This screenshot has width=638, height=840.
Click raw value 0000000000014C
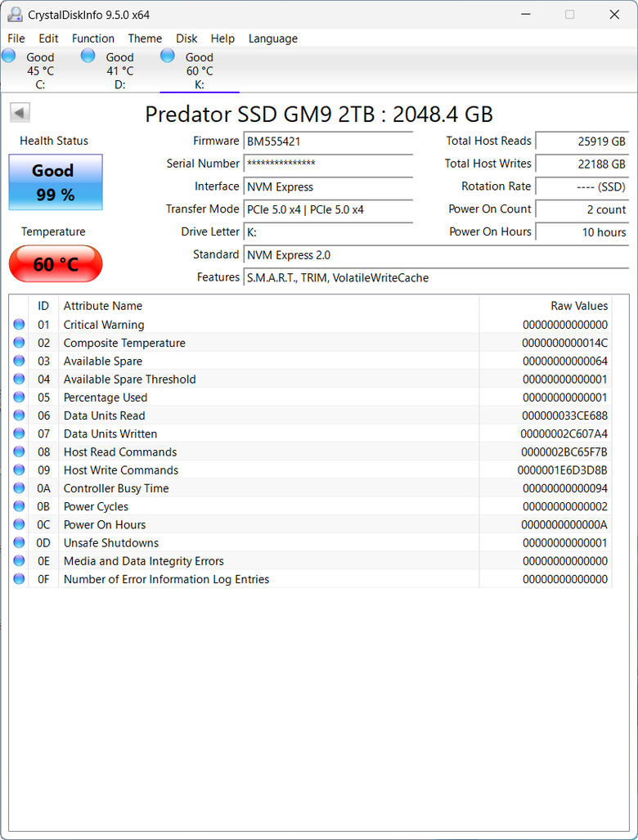pyautogui.click(x=564, y=343)
